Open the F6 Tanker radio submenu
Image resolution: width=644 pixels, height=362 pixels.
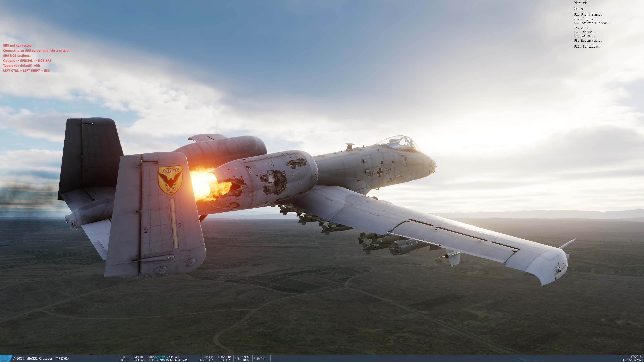tap(585, 32)
